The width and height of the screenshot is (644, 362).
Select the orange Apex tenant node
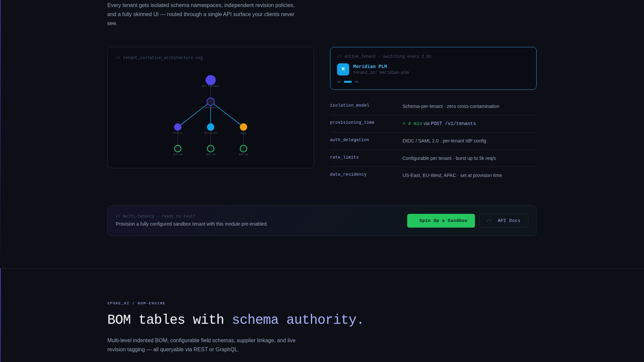pos(244,127)
